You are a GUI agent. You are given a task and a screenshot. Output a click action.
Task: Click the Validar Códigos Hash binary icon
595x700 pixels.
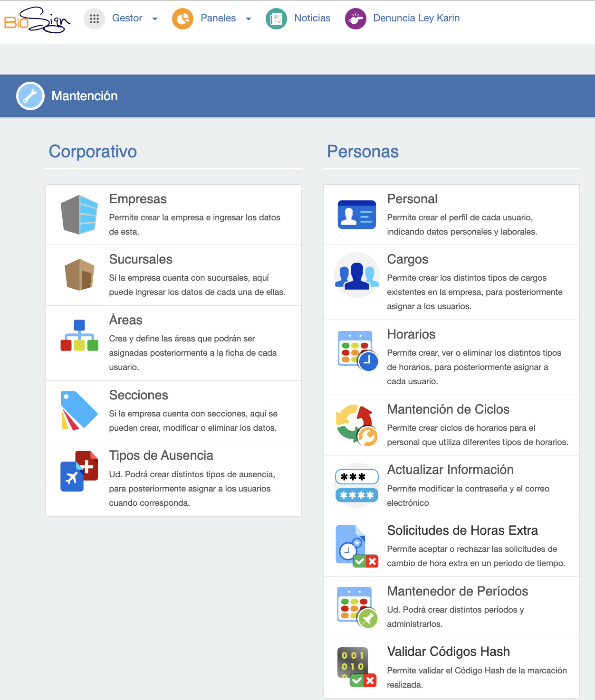point(357,667)
